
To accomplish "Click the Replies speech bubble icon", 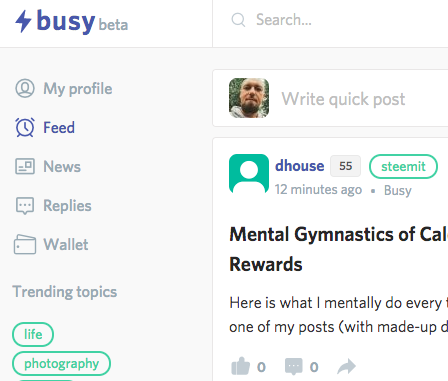I will pos(25,206).
